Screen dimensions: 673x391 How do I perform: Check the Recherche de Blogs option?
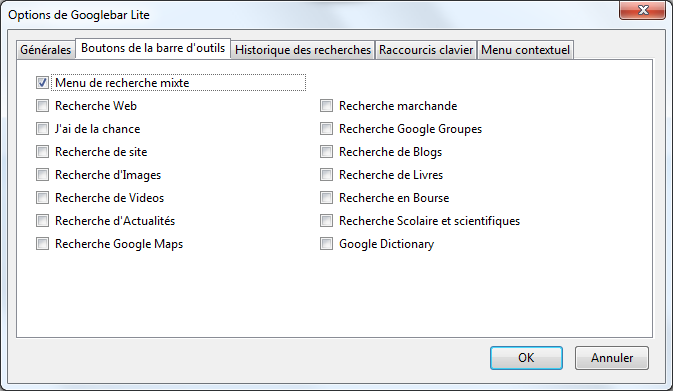(x=326, y=152)
